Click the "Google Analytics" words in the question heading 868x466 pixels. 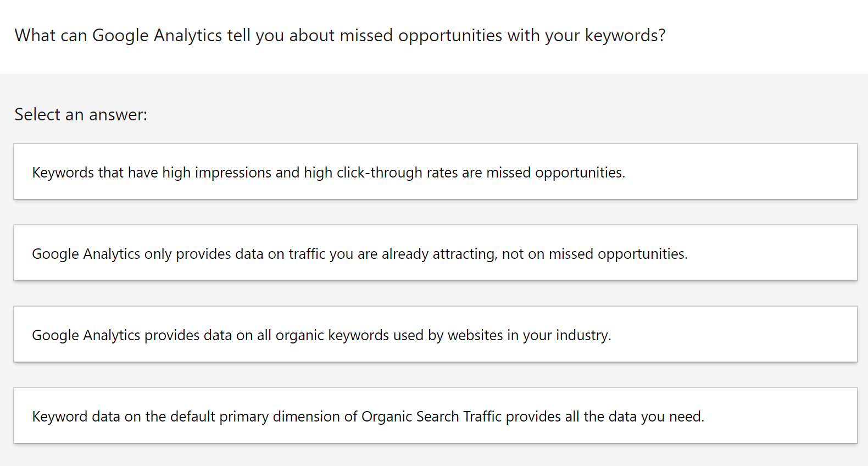coord(157,36)
